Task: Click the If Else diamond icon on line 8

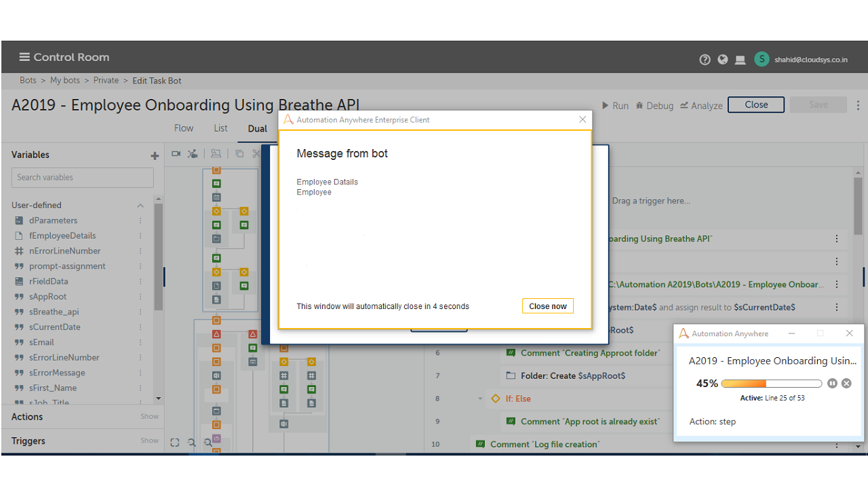Action: tap(496, 399)
